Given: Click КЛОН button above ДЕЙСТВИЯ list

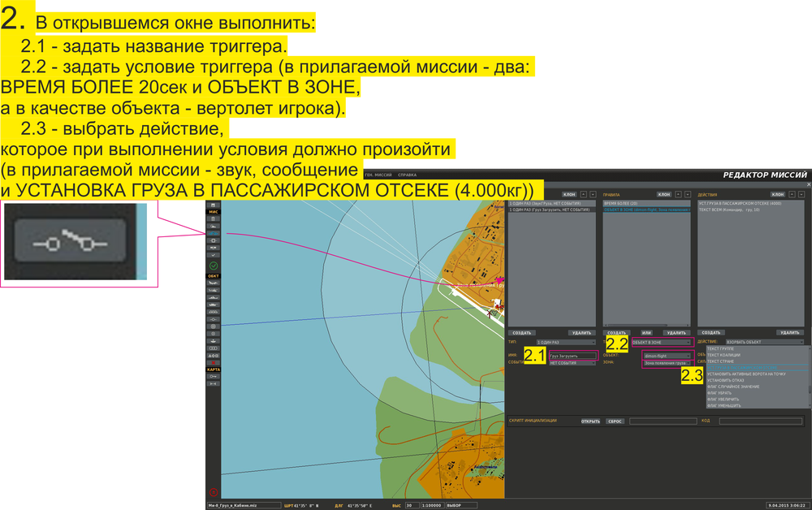Looking at the screenshot, I should (778, 194).
